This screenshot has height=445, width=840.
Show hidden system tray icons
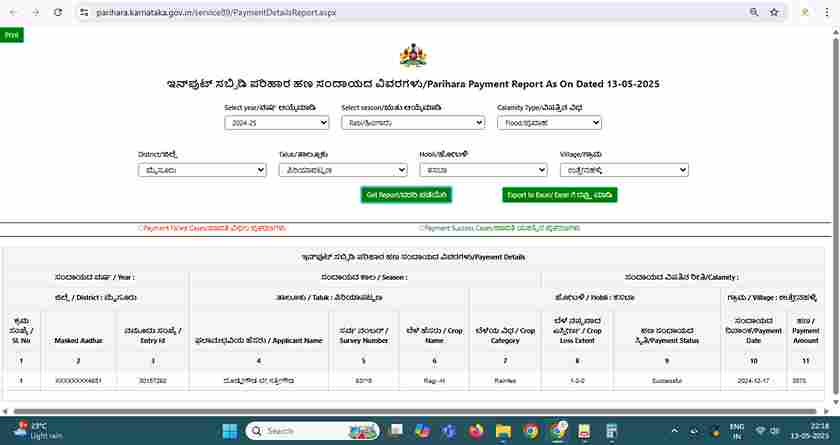(674, 430)
